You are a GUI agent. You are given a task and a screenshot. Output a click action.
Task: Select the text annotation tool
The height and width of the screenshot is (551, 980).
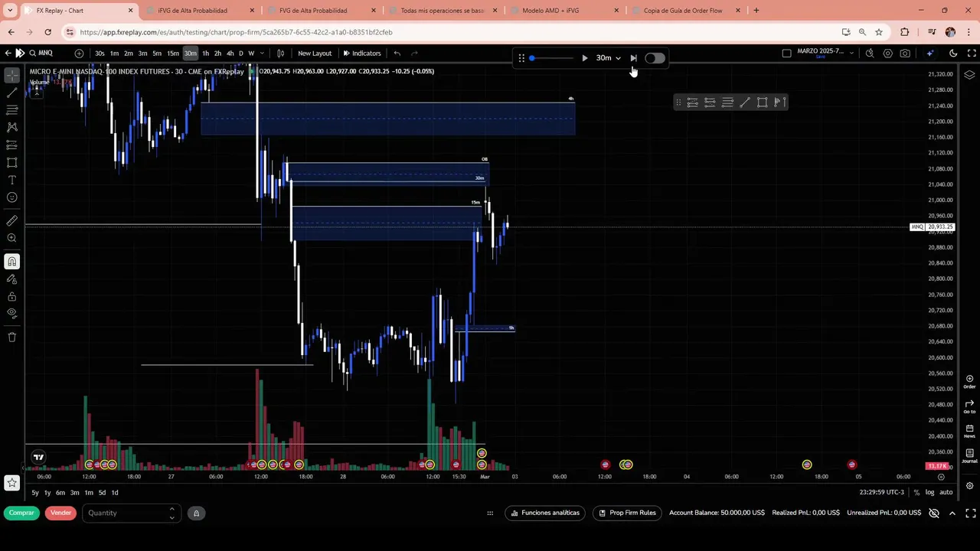11,180
